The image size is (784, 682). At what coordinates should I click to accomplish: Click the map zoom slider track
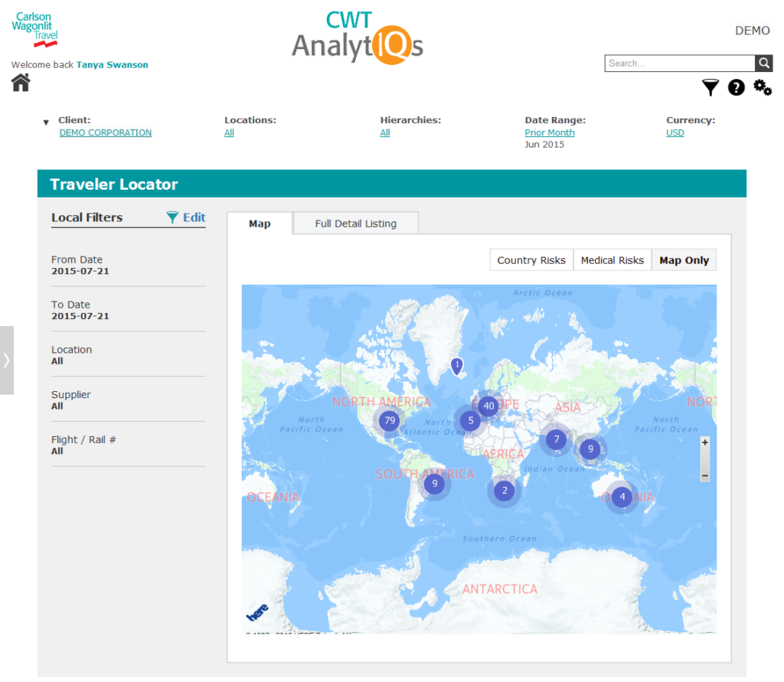pos(705,459)
